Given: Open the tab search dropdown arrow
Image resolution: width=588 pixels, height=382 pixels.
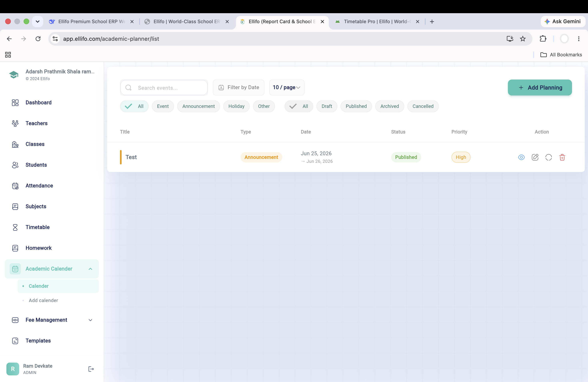Looking at the screenshot, I should tap(38, 21).
